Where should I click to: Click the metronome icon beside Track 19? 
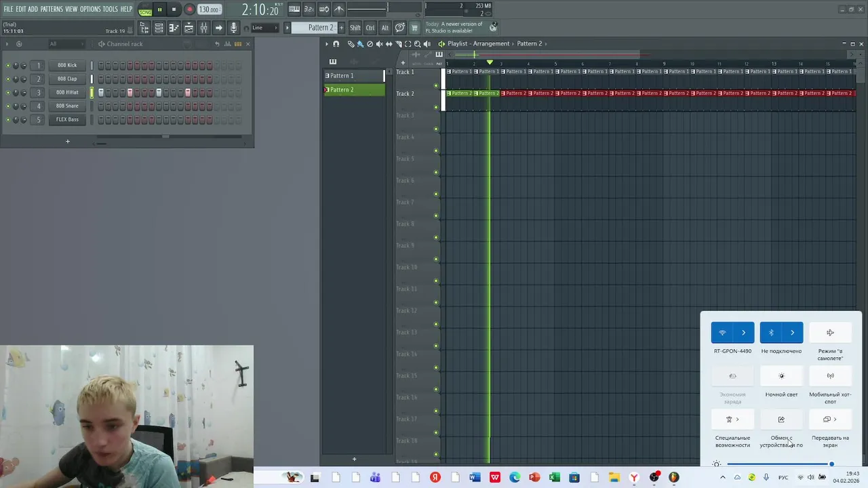click(130, 30)
